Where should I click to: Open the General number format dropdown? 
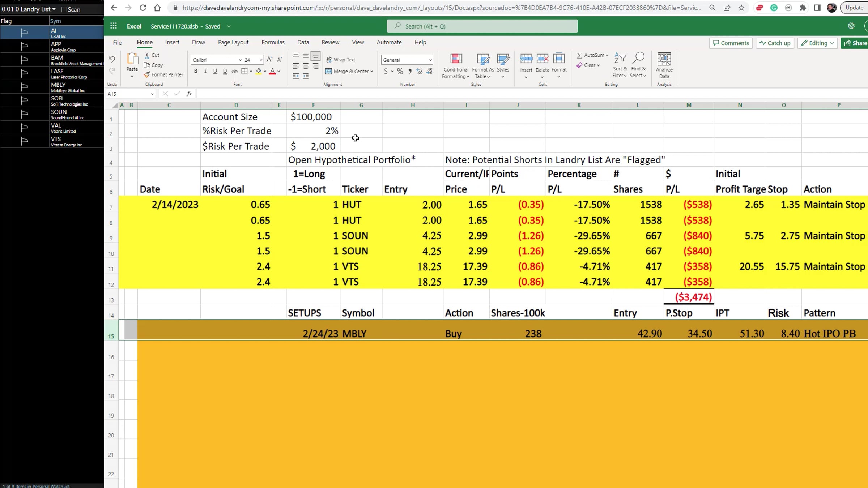click(430, 60)
